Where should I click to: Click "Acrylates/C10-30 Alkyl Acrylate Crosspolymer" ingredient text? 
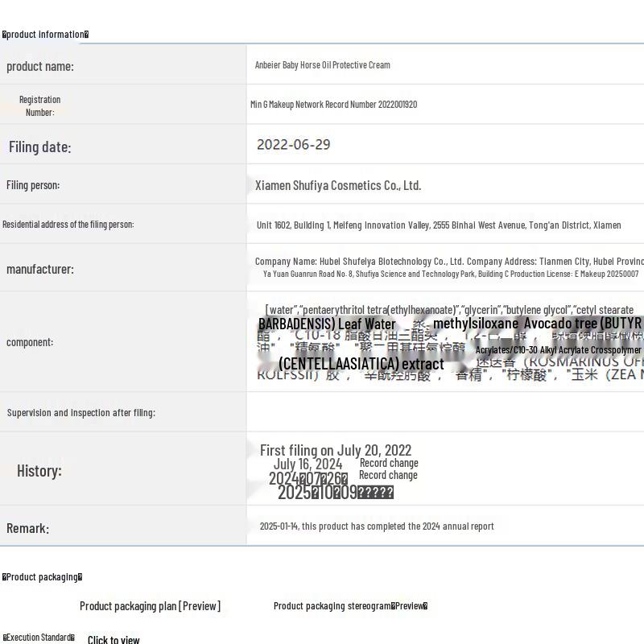pyautogui.click(x=558, y=350)
